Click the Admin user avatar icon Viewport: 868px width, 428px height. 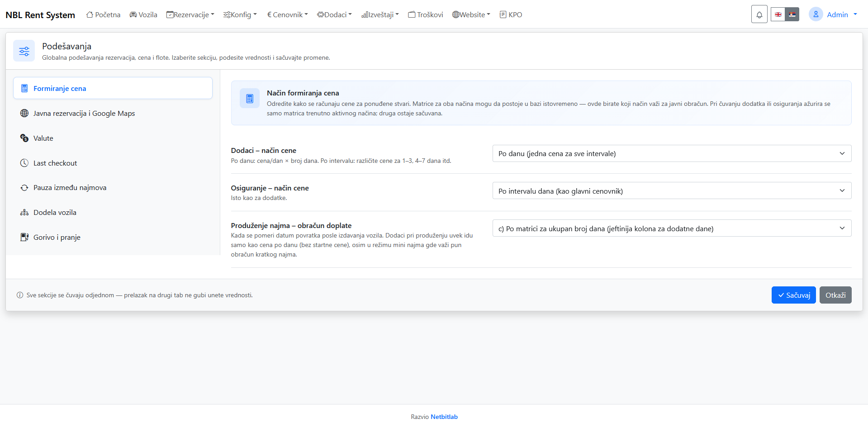(x=816, y=14)
